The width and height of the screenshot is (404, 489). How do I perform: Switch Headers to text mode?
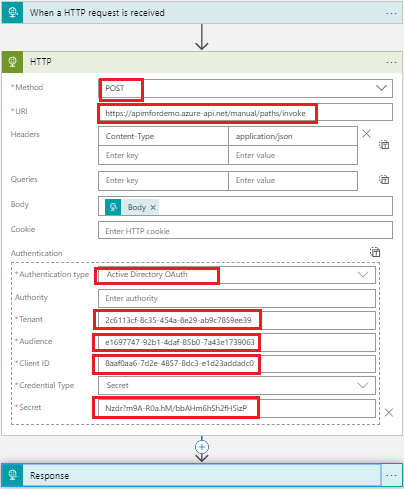(x=384, y=144)
